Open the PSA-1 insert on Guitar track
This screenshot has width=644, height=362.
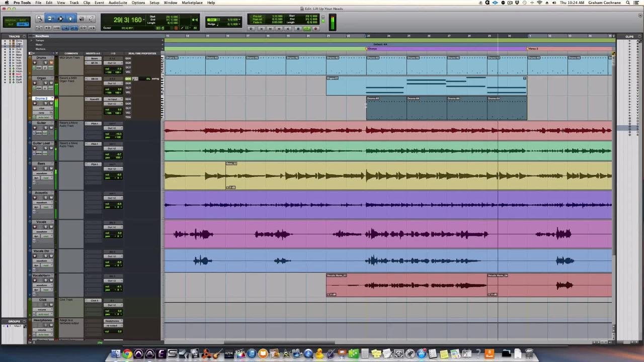click(x=94, y=123)
